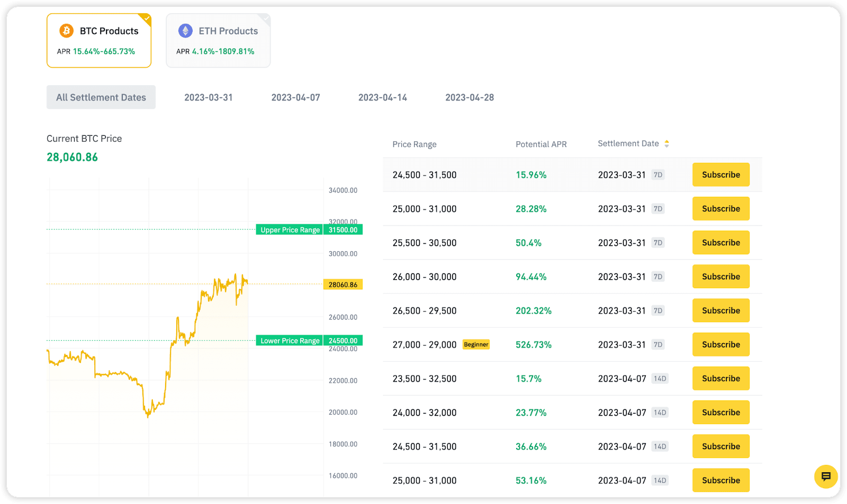Subscribe to the 526.73% APR product
Screen dimensions: 847x504
coord(720,344)
